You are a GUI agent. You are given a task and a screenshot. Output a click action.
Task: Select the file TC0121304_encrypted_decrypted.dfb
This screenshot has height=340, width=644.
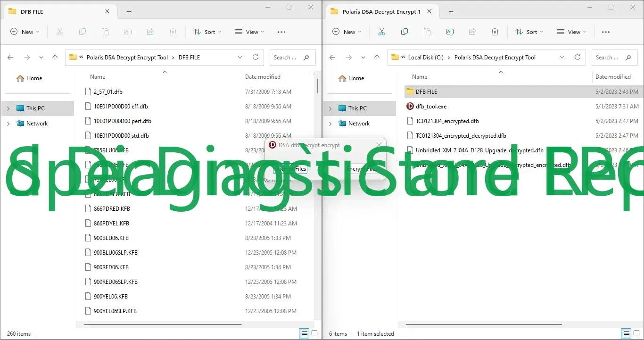click(x=461, y=136)
